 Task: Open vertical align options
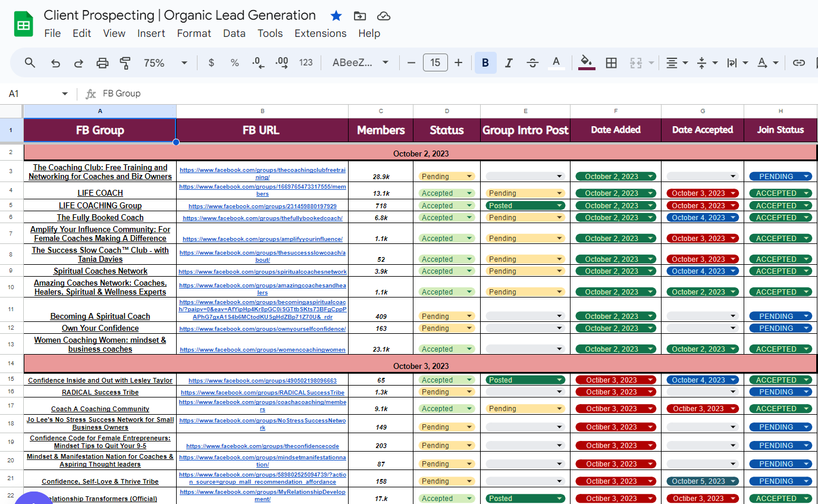pyautogui.click(x=706, y=62)
